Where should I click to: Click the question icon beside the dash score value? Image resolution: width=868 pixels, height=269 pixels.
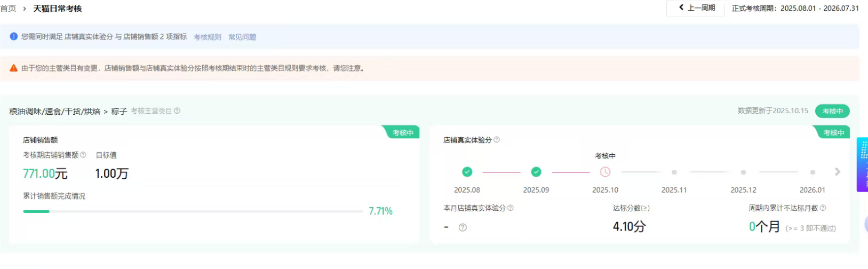(x=463, y=227)
